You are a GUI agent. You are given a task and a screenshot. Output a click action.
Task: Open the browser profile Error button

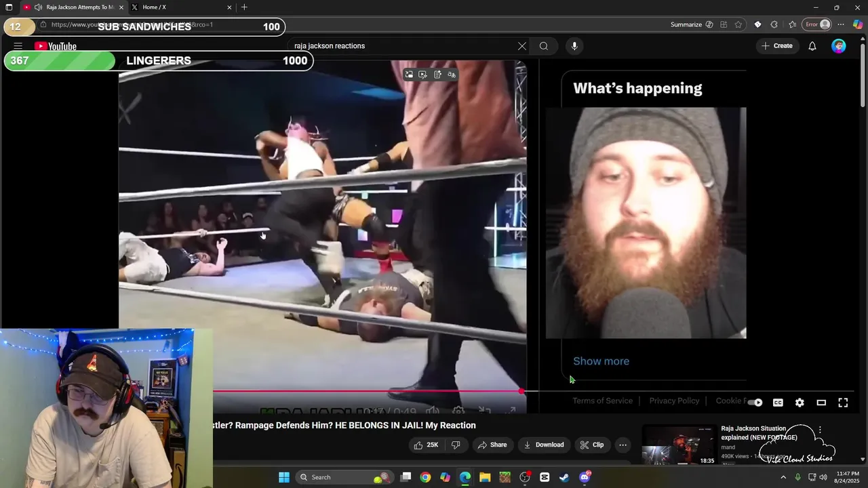pyautogui.click(x=817, y=24)
